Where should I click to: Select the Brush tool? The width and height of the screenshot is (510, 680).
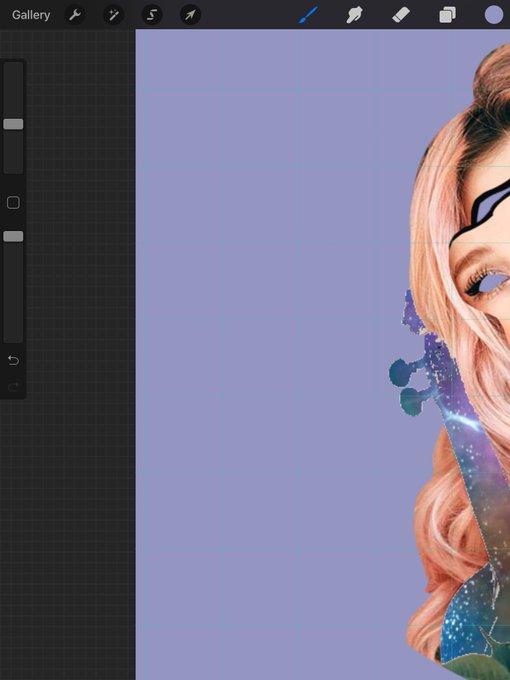point(308,15)
